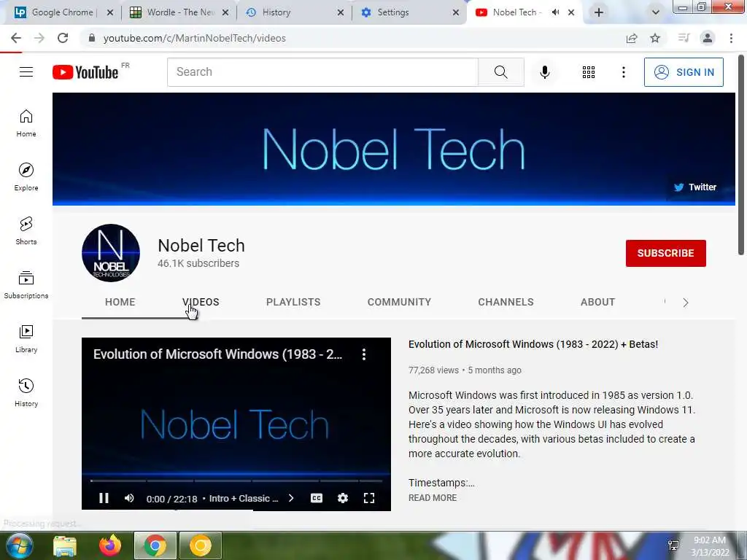
Task: Go to Home in the sidebar
Action: pos(26,123)
